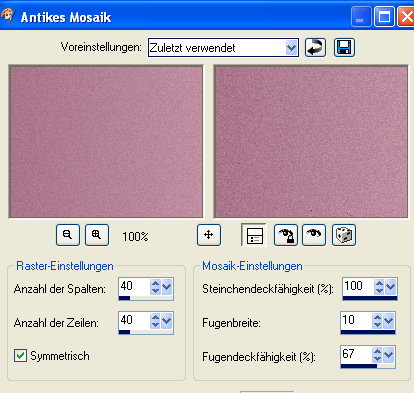Click the Fugendeckfähigkeit spinner arrows
Screen dimensions: 414x393
coord(377,355)
